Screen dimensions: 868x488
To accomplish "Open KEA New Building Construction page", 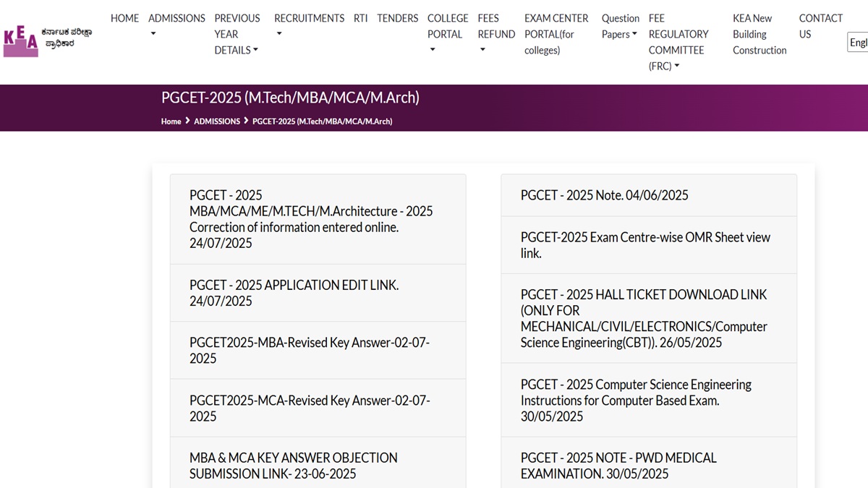I will [x=759, y=34].
